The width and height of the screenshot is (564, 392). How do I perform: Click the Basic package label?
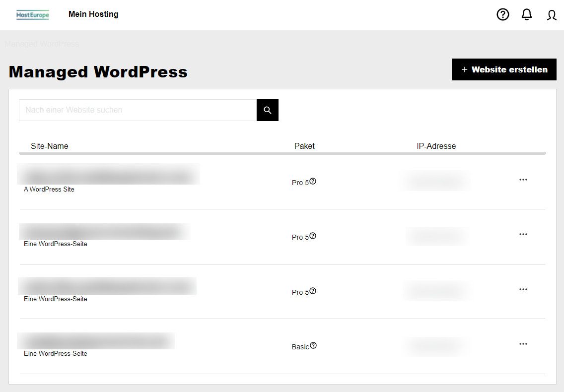pos(300,347)
